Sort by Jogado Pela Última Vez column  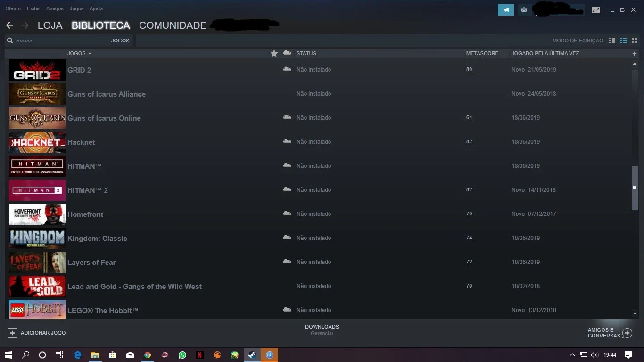545,54
